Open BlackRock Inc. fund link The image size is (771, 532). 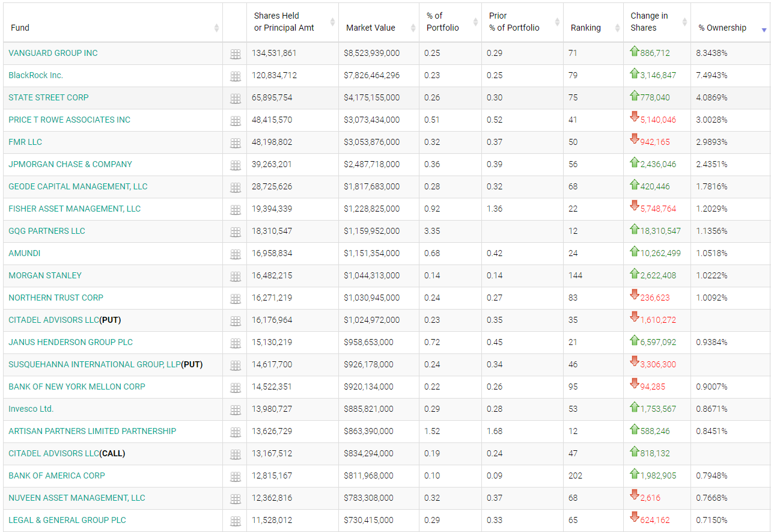[35, 75]
